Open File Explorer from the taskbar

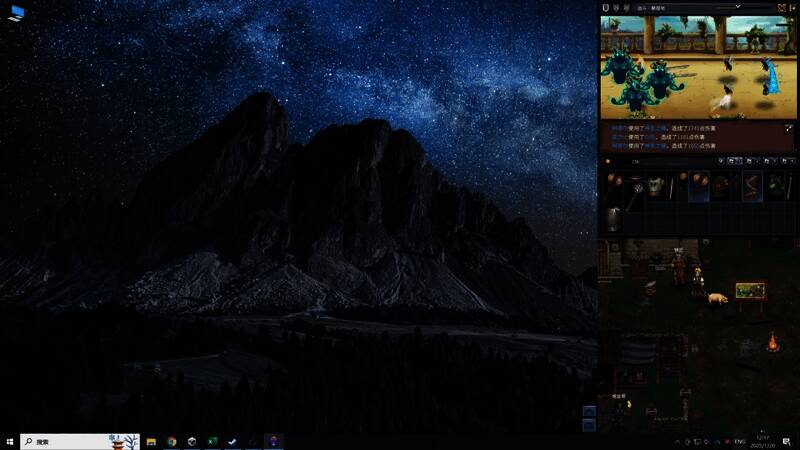[x=152, y=441]
